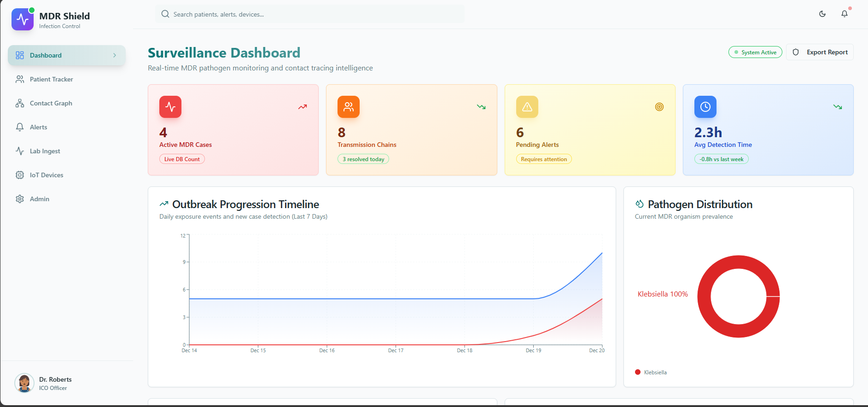Click the search magnifier icon
Screen dimensions: 868x407
pos(165,14)
